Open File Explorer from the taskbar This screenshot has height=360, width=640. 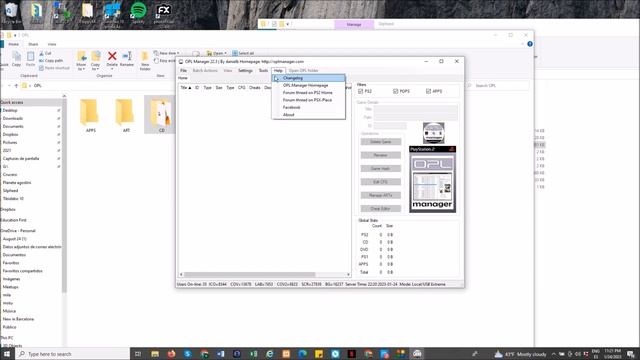pyautogui.click(x=155, y=354)
